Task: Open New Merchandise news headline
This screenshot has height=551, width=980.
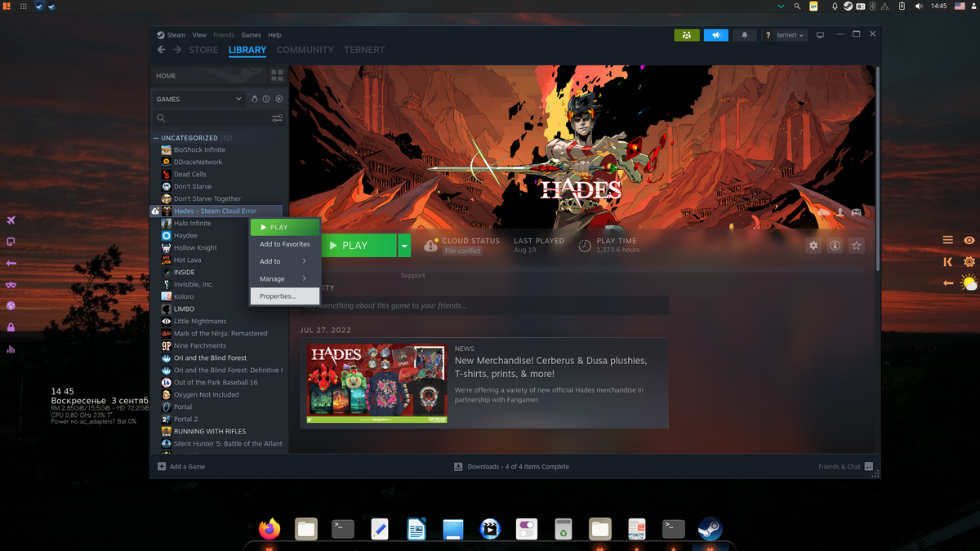Action: click(x=550, y=367)
